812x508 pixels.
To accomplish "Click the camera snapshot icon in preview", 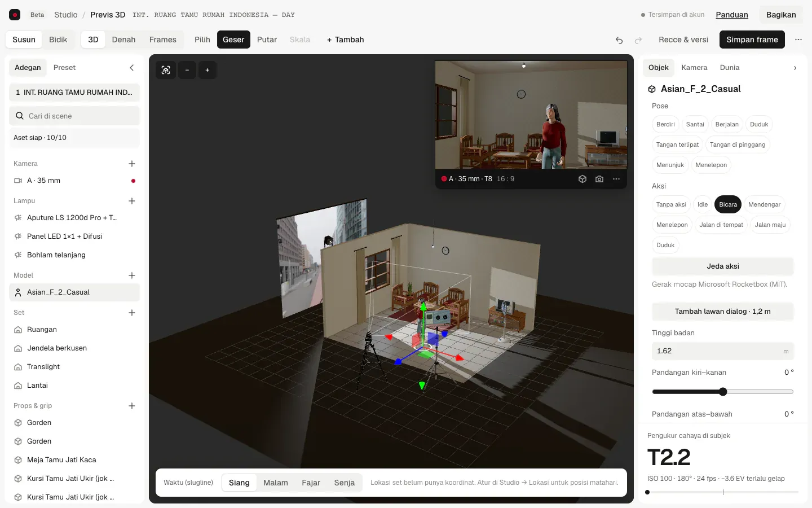I will (x=599, y=179).
